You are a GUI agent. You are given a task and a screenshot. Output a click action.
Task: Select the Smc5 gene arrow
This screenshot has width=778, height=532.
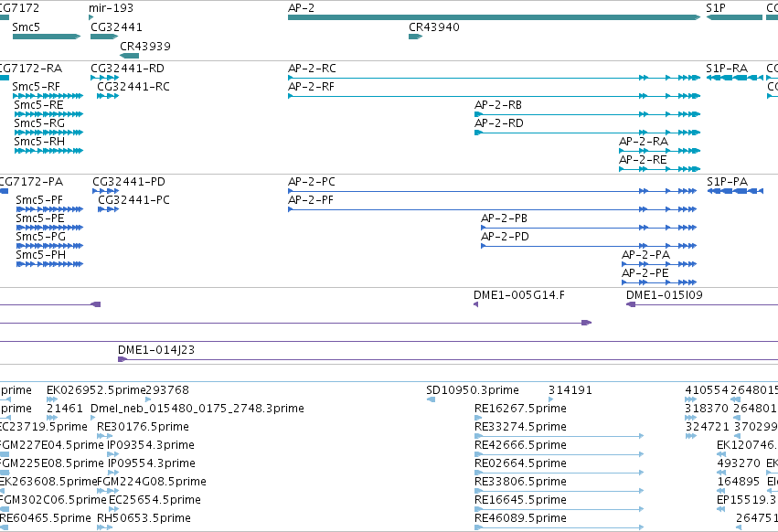click(47, 37)
